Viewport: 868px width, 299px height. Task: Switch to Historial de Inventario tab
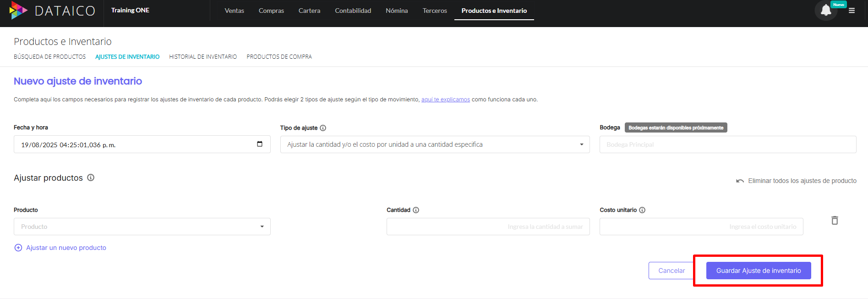pyautogui.click(x=203, y=57)
